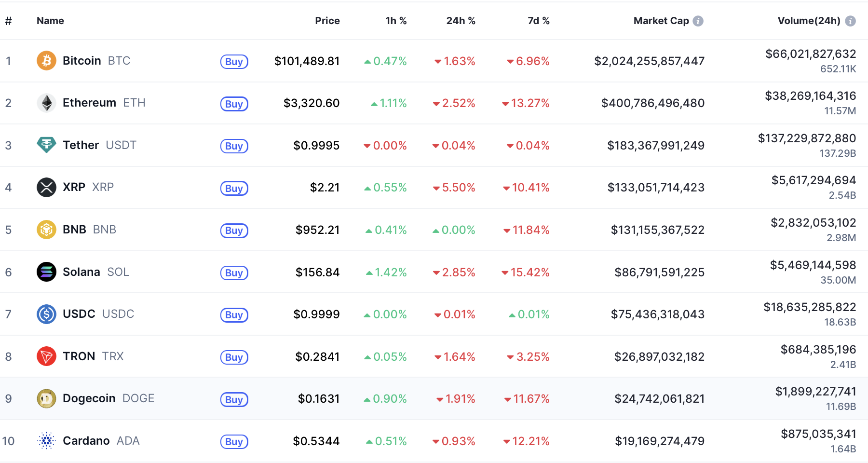Screen dimensions: 868x463
Task: Click the Solana coin logo icon
Action: [x=46, y=272]
